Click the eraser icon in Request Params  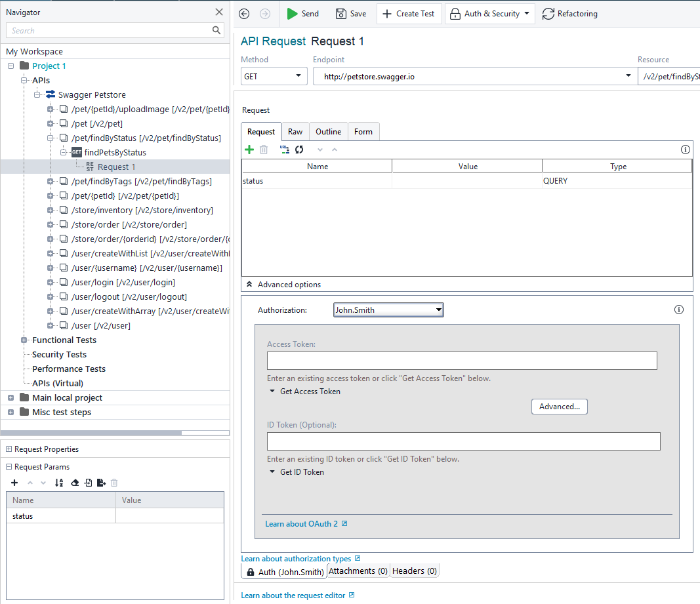[x=74, y=483]
